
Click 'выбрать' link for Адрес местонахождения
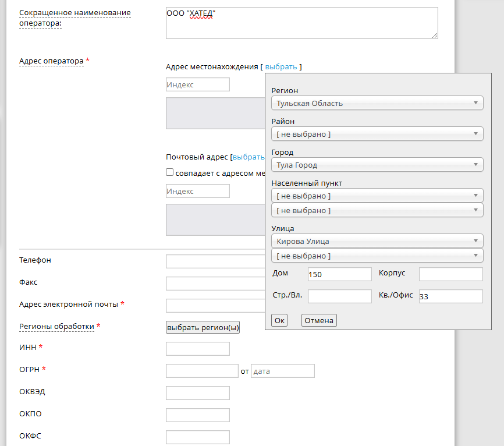click(281, 67)
